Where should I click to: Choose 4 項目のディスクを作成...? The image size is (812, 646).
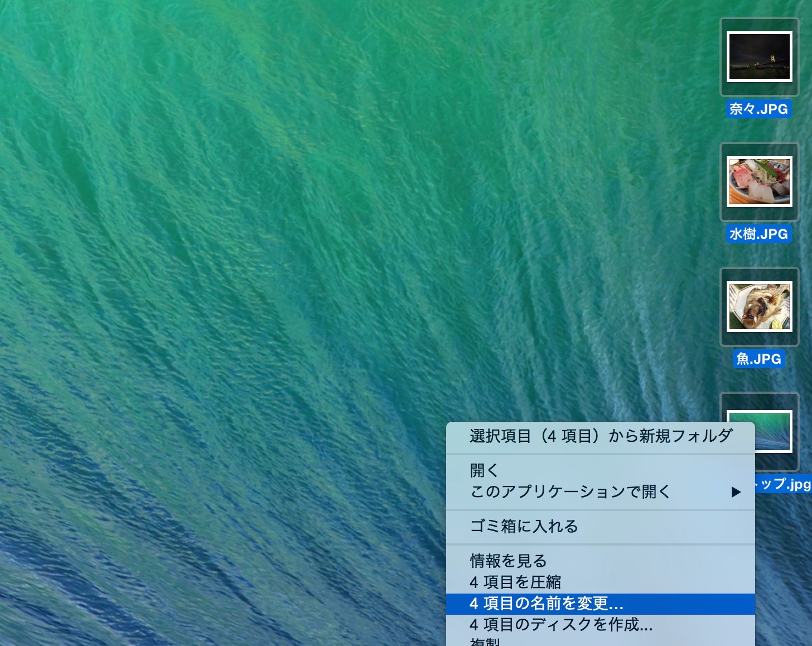pyautogui.click(x=601, y=624)
